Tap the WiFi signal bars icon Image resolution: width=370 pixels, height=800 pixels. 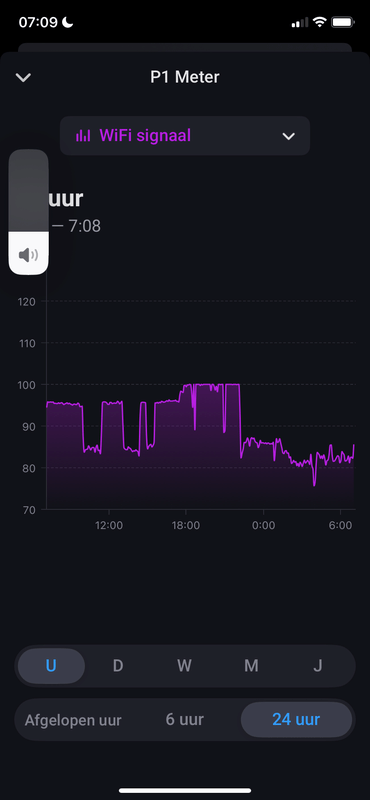pyautogui.click(x=83, y=136)
